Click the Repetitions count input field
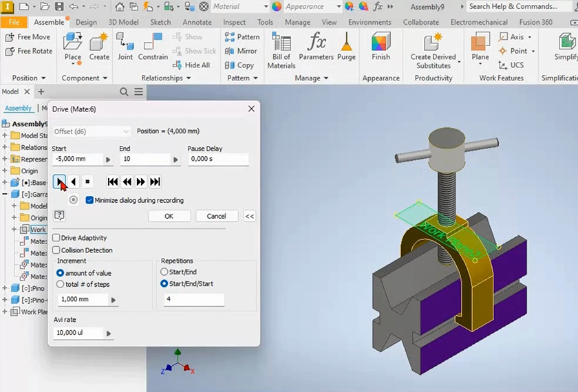The width and height of the screenshot is (578, 392). point(194,300)
